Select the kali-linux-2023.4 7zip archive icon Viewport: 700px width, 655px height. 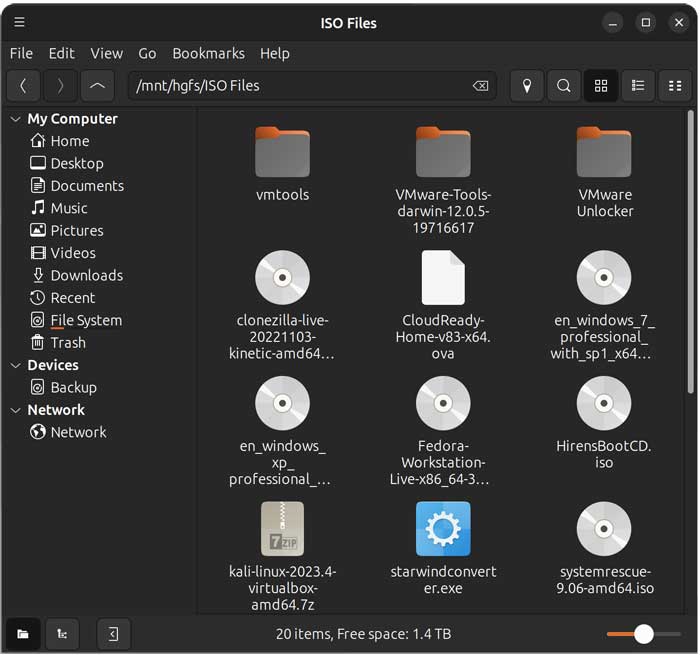click(x=282, y=529)
